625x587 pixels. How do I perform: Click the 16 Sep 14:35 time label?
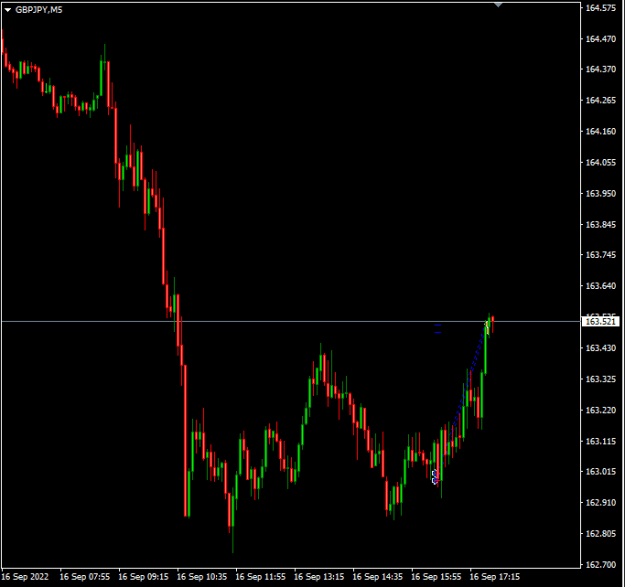pyautogui.click(x=377, y=577)
